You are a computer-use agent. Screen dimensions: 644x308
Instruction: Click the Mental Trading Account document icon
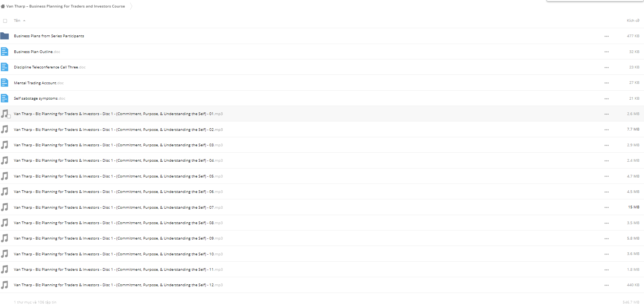5,83
